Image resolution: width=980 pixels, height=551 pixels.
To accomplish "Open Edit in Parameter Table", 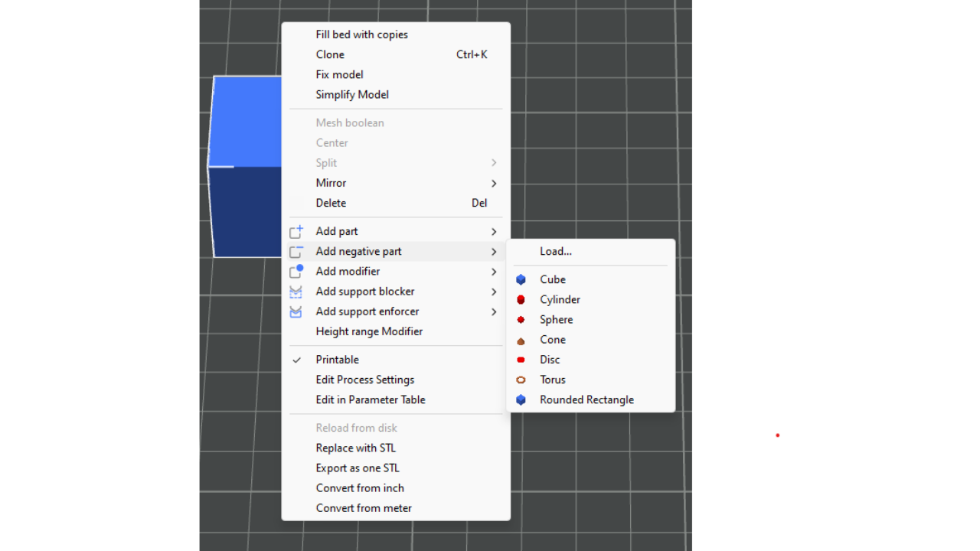I will coord(370,399).
